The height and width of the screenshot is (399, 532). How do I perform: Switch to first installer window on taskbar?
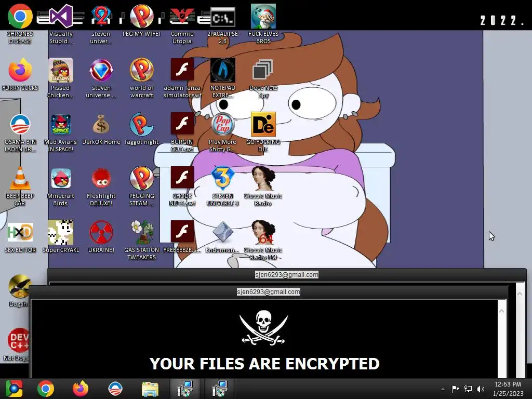185,389
